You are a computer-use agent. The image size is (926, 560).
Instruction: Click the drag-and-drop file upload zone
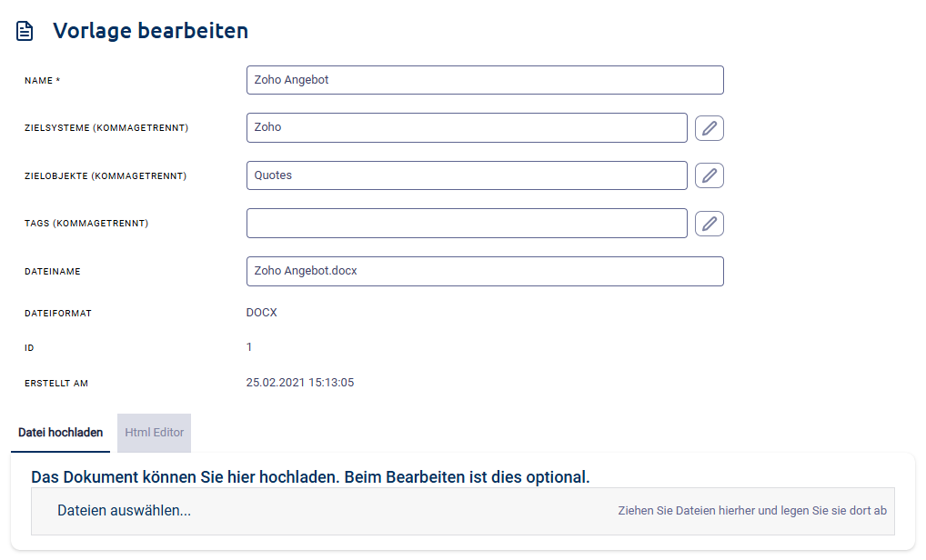[463, 511]
